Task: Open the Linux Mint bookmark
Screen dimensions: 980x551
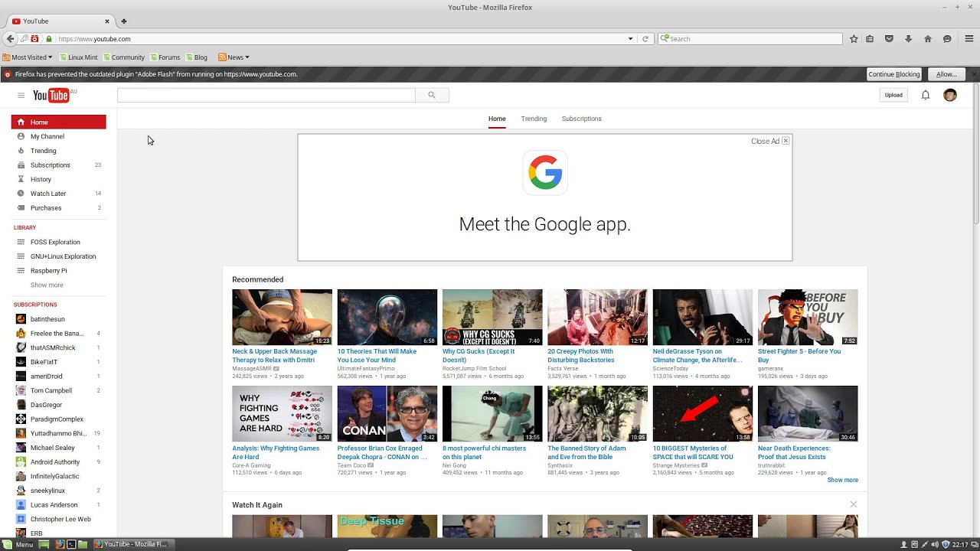Action: (78, 57)
